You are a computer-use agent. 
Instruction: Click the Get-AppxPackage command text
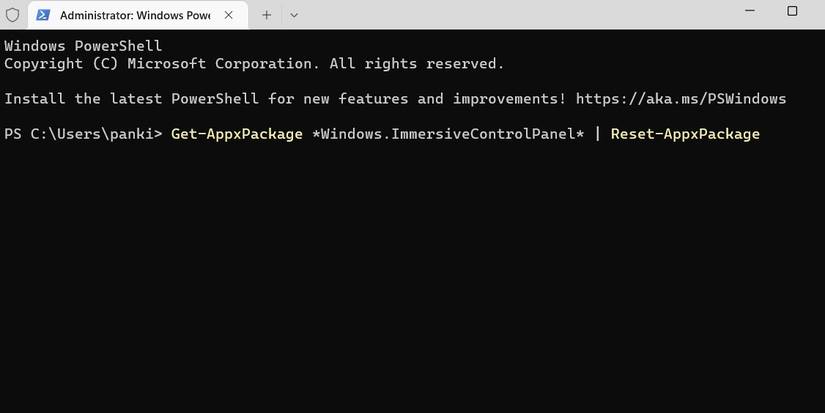[x=236, y=134]
